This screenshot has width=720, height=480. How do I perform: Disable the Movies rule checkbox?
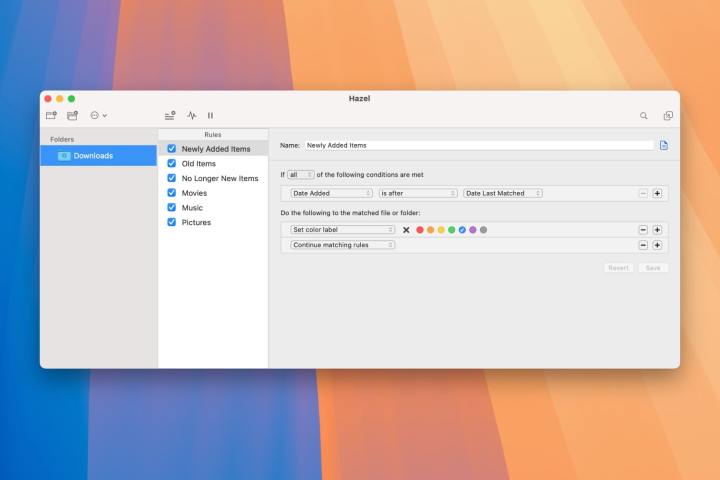click(x=172, y=193)
